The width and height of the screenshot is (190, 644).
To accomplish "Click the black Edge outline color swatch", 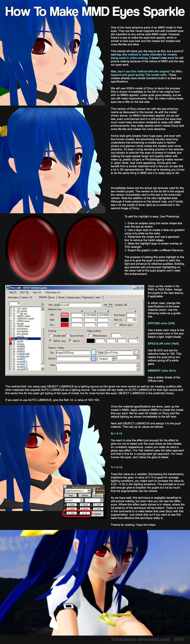I will coord(91,341).
